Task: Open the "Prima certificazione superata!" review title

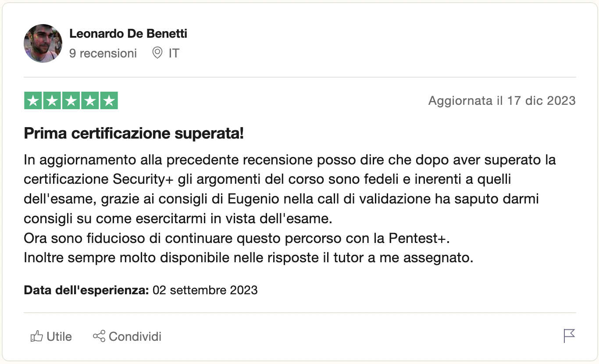Action: click(x=134, y=133)
